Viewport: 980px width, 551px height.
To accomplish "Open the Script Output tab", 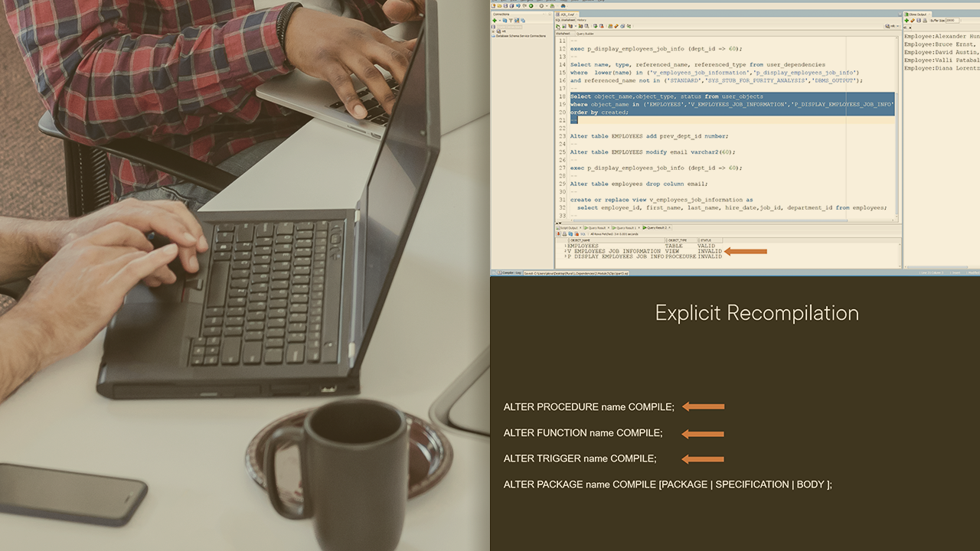I will pos(569,227).
